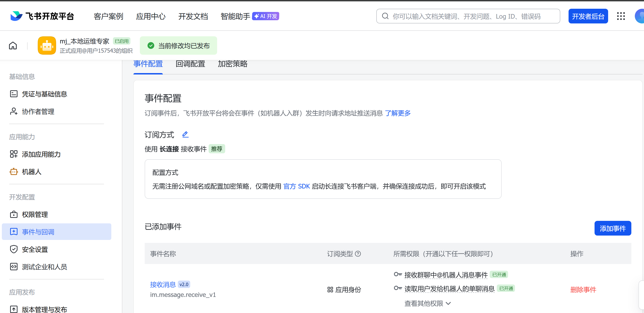
Task: Switch to the 事件配置 tab
Action: click(148, 64)
